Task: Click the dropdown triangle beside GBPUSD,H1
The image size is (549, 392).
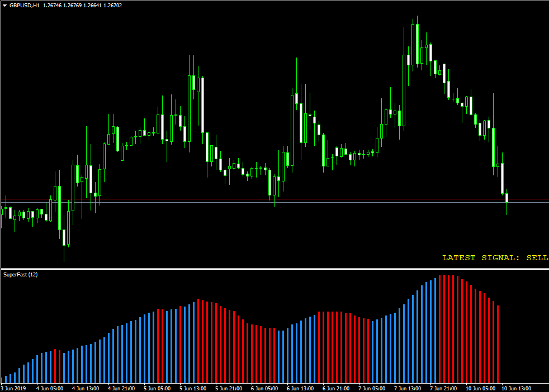Action: point(4,6)
